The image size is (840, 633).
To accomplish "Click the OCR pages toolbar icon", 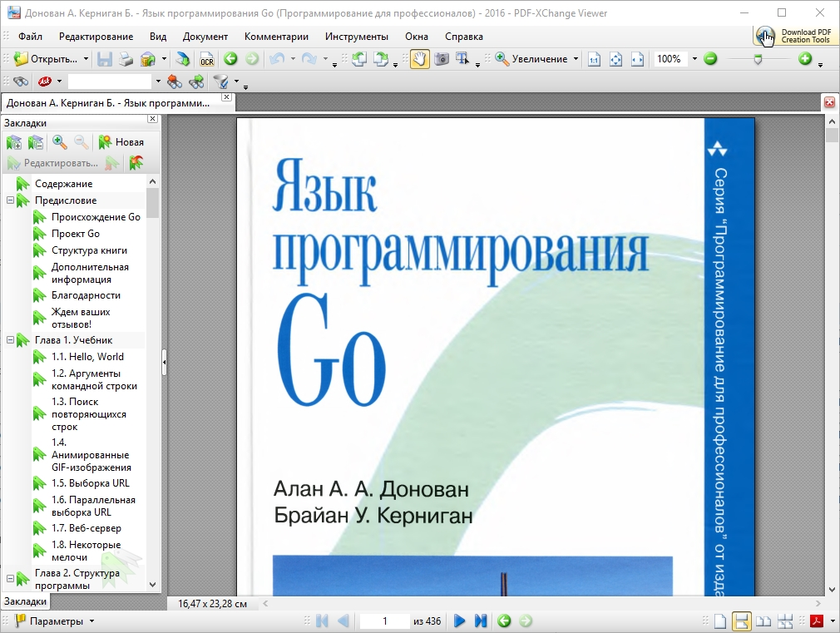I will click(x=206, y=59).
